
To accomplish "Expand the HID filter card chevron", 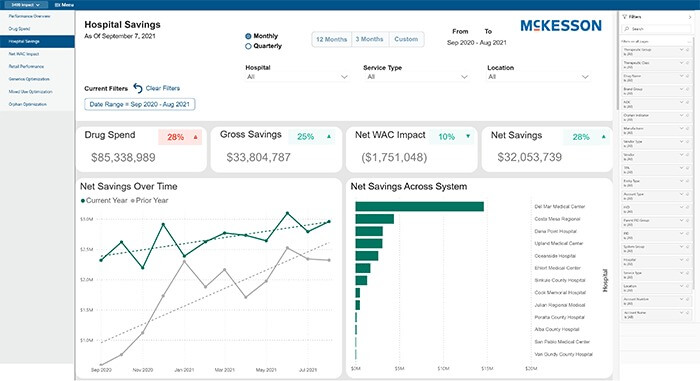I will [x=682, y=207].
